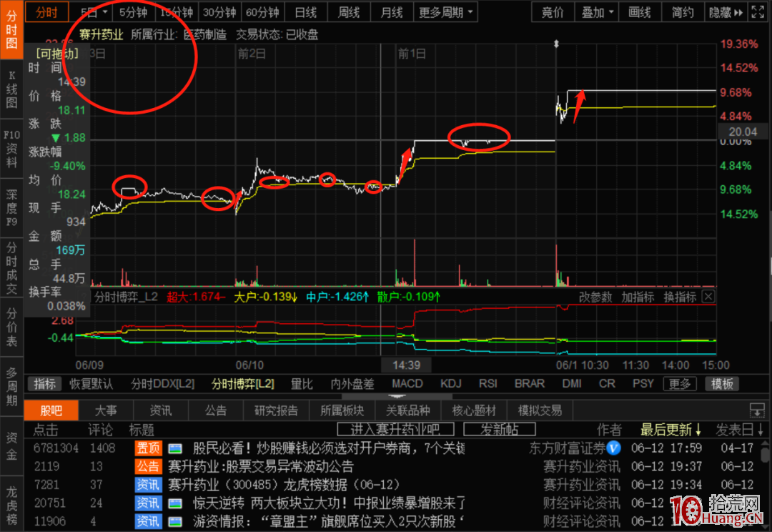Open the 叠加 overlay dropdown

pos(597,12)
